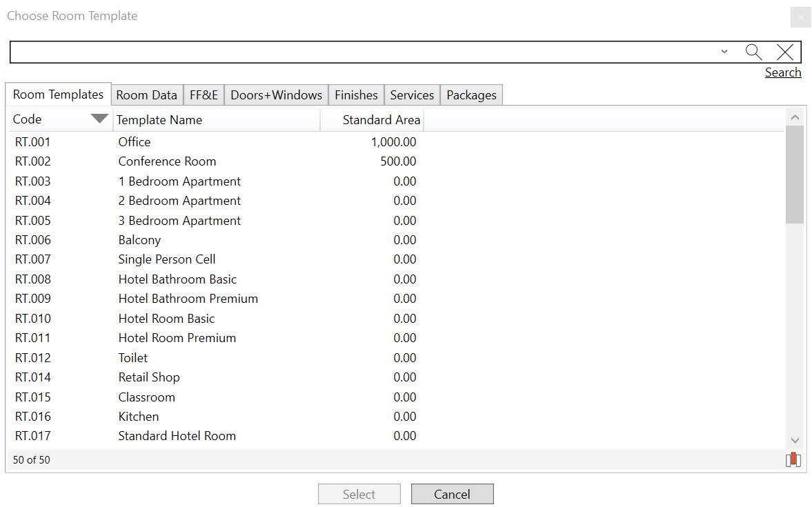Open the Finishes tab

(x=356, y=95)
